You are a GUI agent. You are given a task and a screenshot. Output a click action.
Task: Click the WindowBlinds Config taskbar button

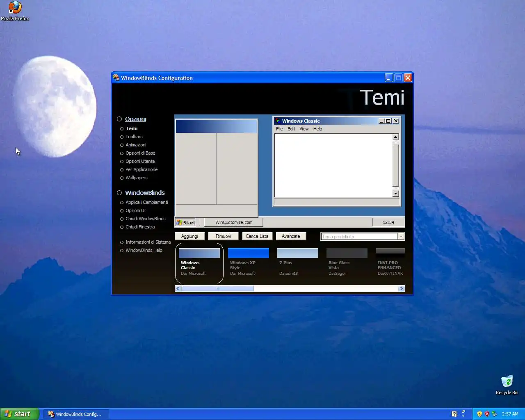(76, 414)
